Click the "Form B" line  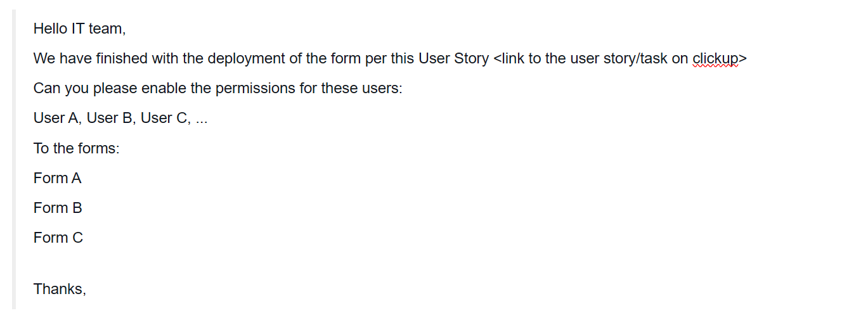click(x=58, y=208)
